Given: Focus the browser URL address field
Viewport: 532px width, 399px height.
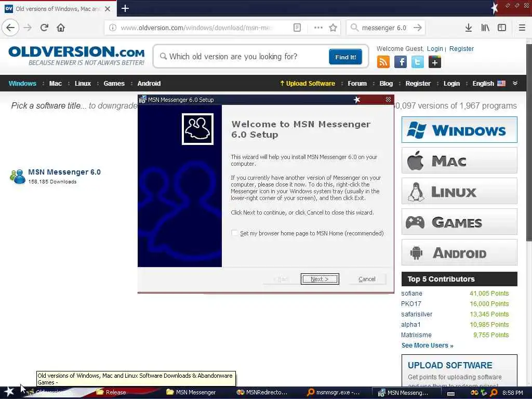Looking at the screenshot, I should [204, 28].
